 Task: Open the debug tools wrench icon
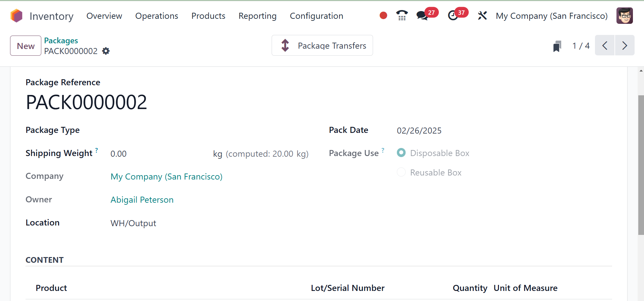[482, 15]
